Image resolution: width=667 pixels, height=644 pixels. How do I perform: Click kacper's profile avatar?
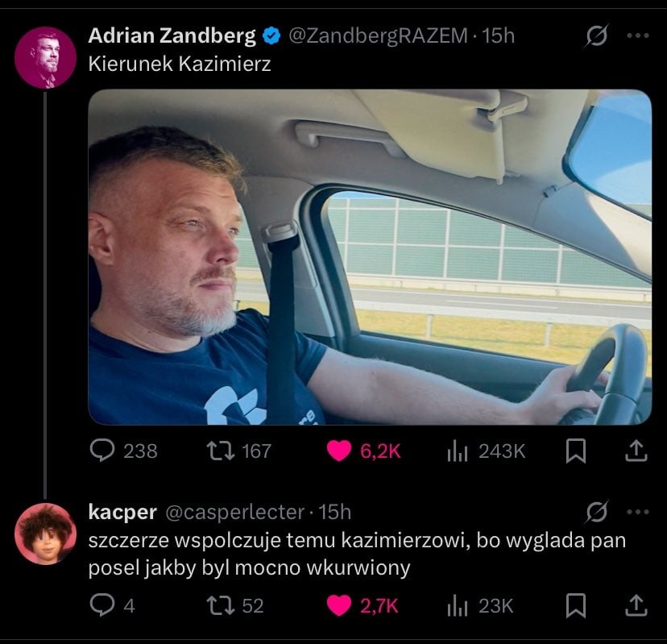pyautogui.click(x=46, y=534)
